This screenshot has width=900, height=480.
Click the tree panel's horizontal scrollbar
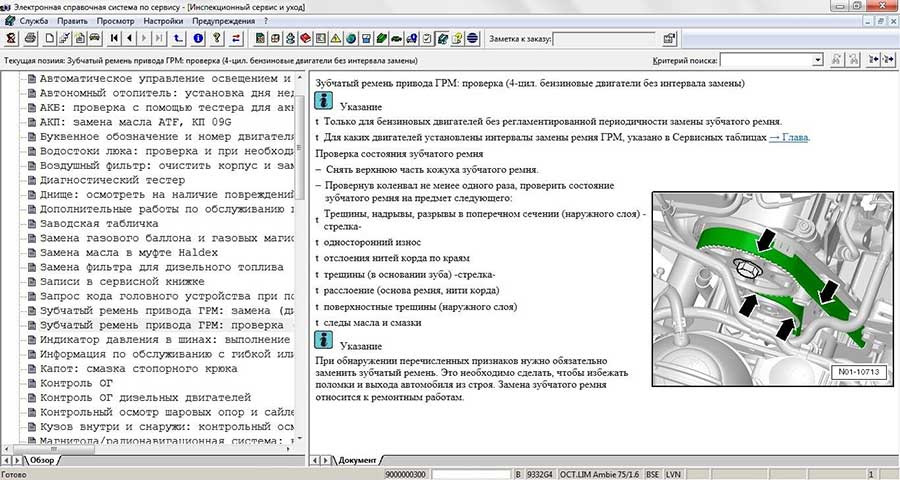pyautogui.click(x=148, y=450)
